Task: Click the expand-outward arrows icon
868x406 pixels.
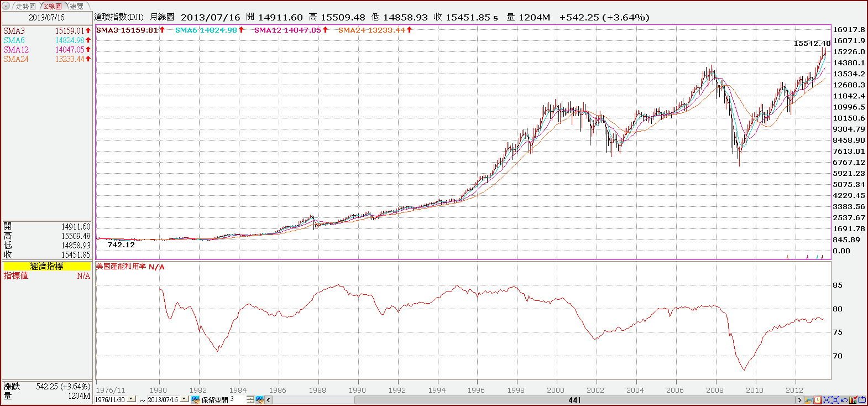Action: [835, 400]
